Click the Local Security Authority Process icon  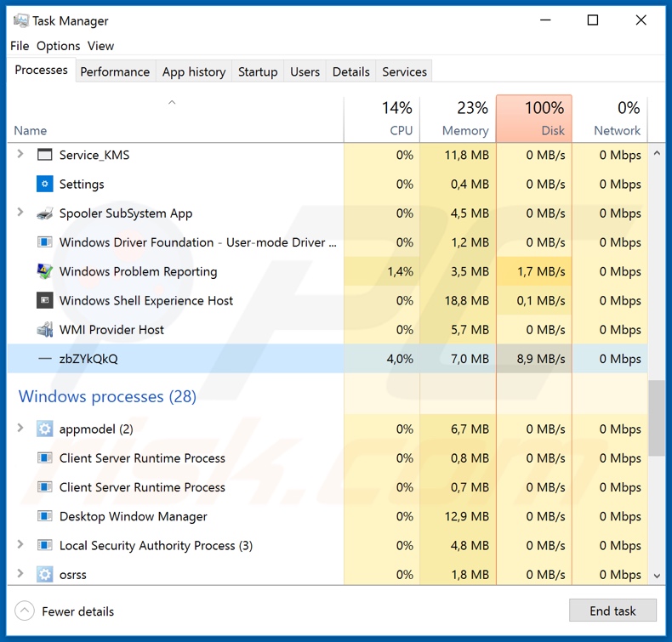point(44,545)
